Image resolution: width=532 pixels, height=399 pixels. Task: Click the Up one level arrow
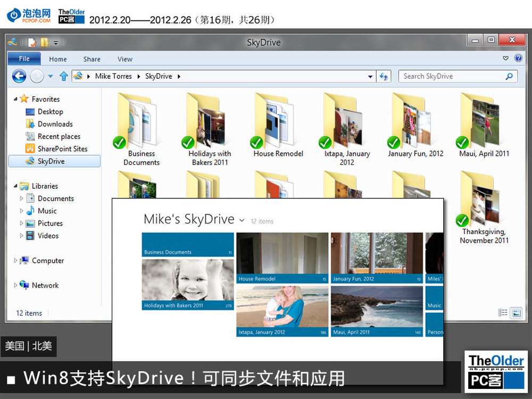[63, 76]
